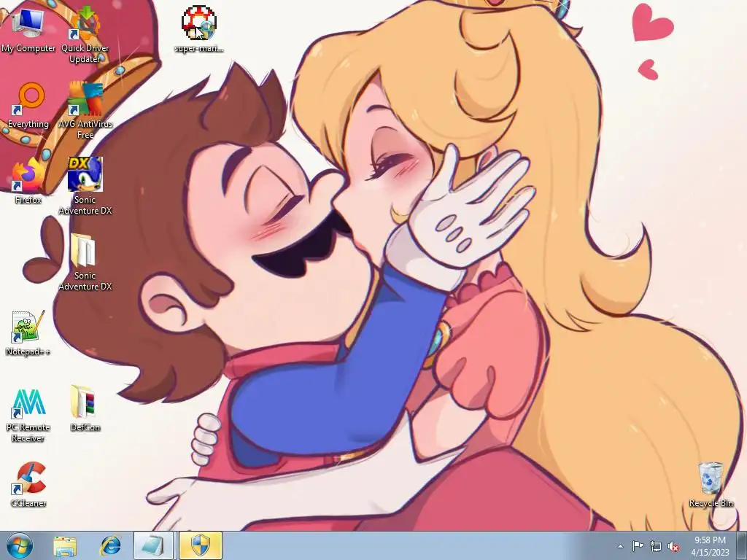The width and height of the screenshot is (747, 560).
Task: Show hidden tray icons arrow
Action: pos(620,546)
